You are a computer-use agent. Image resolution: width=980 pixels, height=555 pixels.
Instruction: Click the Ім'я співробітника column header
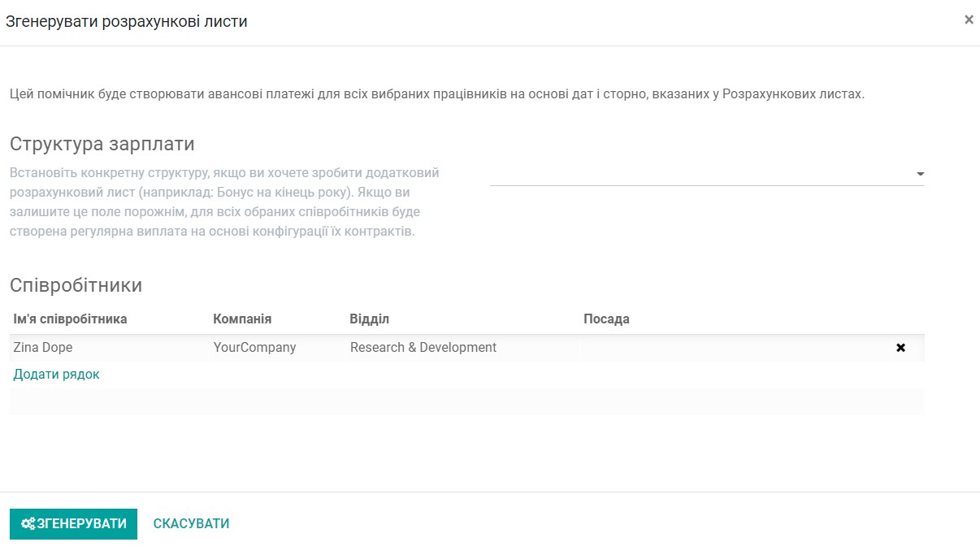69,319
